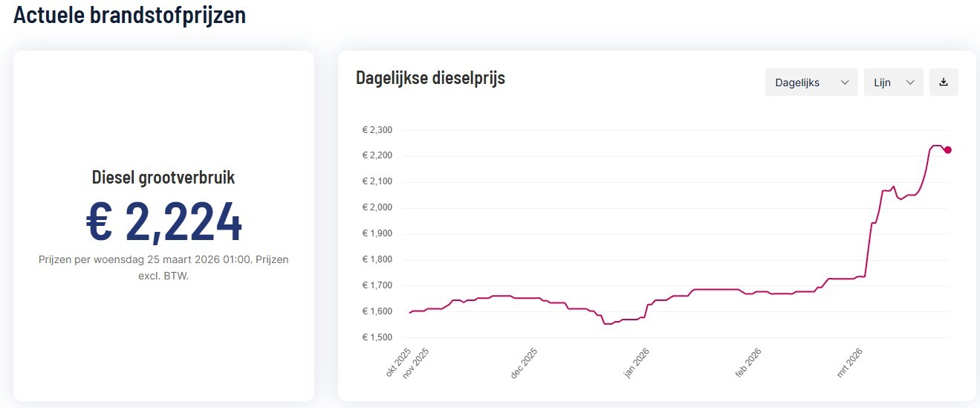The image size is (980, 408).
Task: Click the nov 2025 axis label
Action: click(416, 364)
